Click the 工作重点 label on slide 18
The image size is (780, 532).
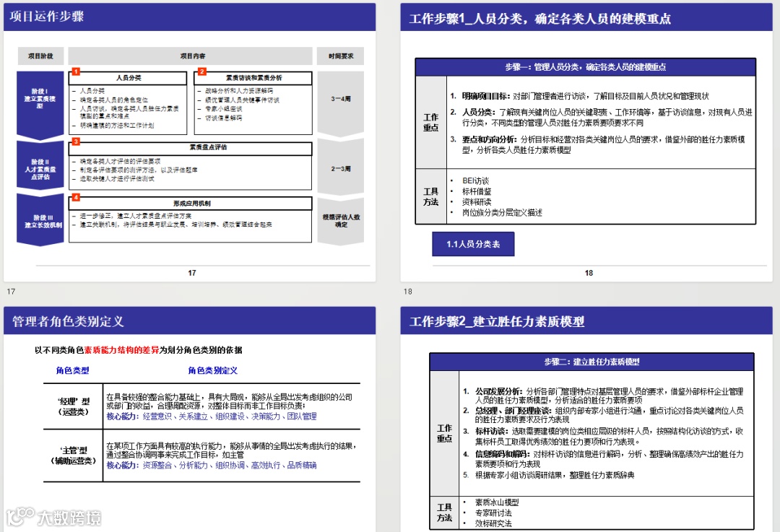430,122
